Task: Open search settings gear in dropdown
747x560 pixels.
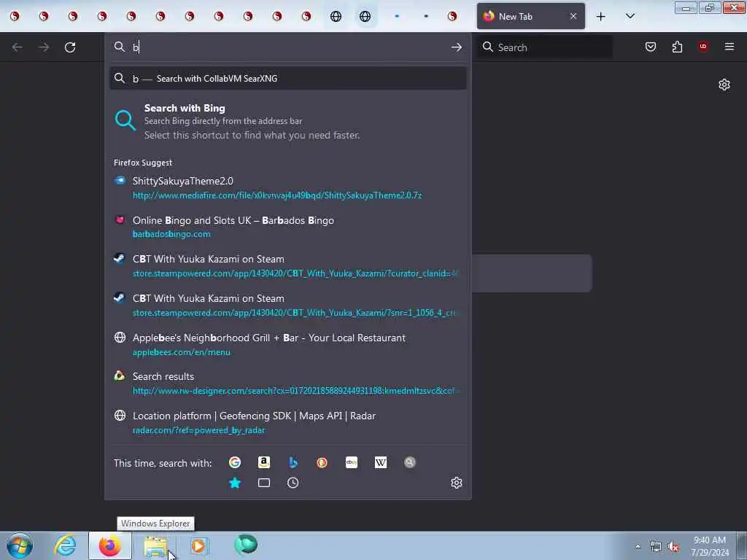Action: (457, 483)
